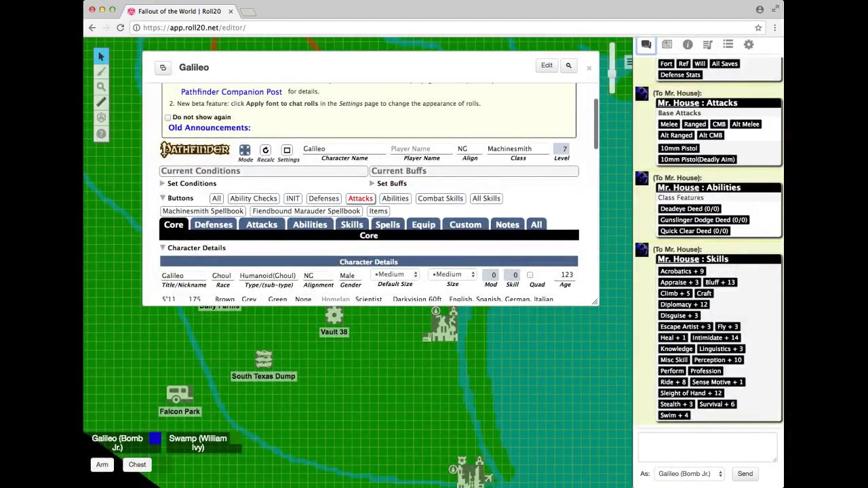Image resolution: width=868 pixels, height=488 pixels.
Task: Click the blue Galileo player color swatch
Action: pyautogui.click(x=155, y=439)
